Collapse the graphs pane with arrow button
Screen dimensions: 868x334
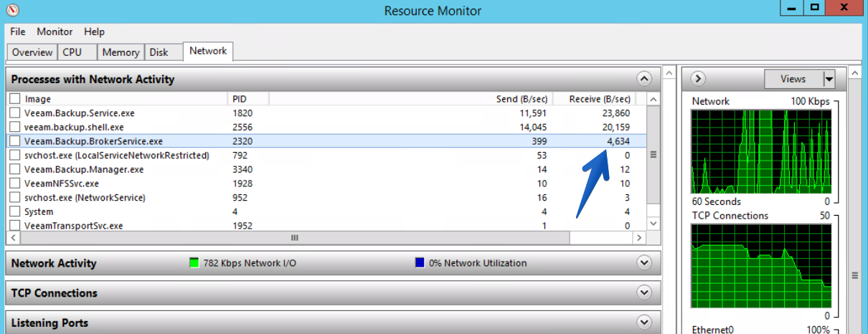point(699,79)
